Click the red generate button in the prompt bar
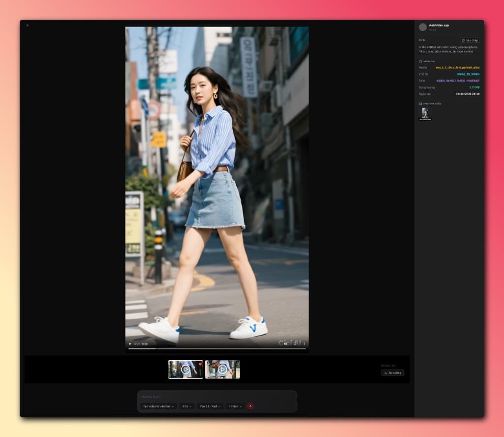Viewport: 504px width, 437px height. (251, 406)
